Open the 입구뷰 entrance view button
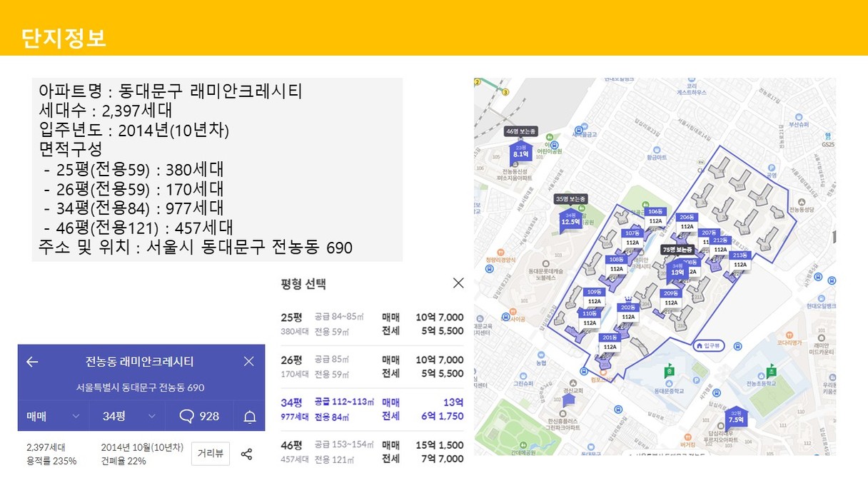868x488 pixels. pos(709,345)
